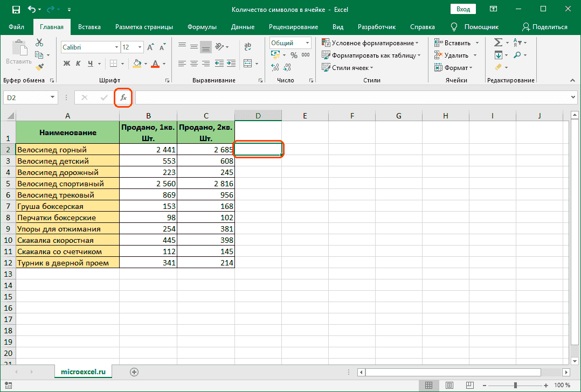Open the Name Box dropdown arrow
The width and height of the screenshot is (581, 392).
tap(53, 97)
